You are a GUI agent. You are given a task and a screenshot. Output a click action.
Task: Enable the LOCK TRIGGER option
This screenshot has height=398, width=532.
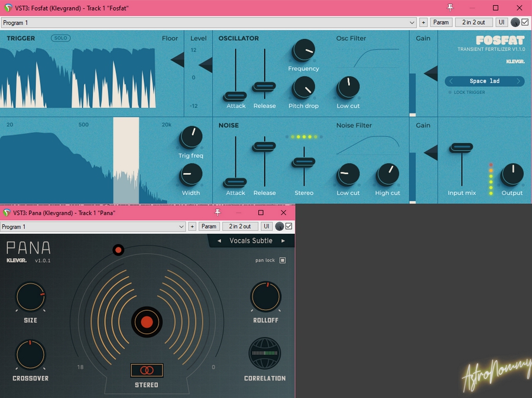pos(450,93)
